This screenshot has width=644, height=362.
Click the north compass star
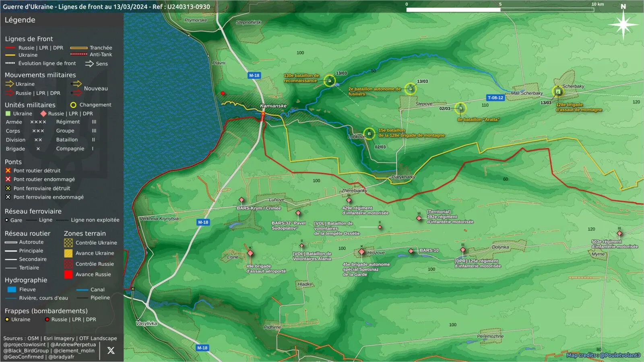pos(623,25)
